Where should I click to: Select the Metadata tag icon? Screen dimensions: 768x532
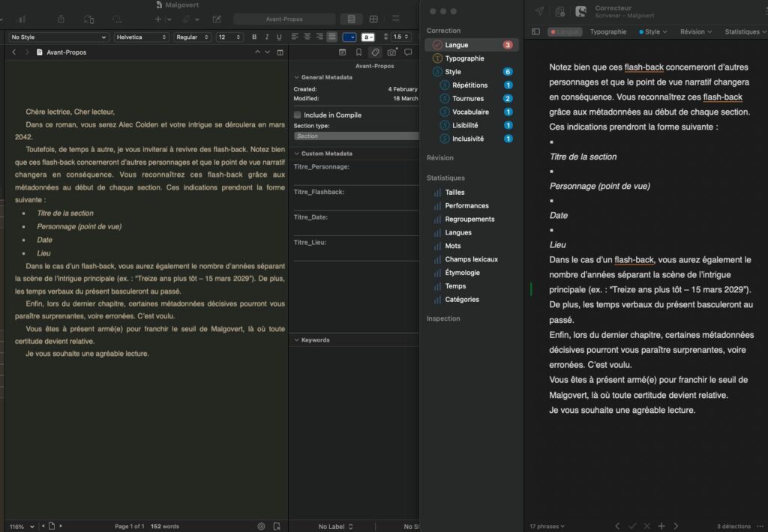point(376,52)
